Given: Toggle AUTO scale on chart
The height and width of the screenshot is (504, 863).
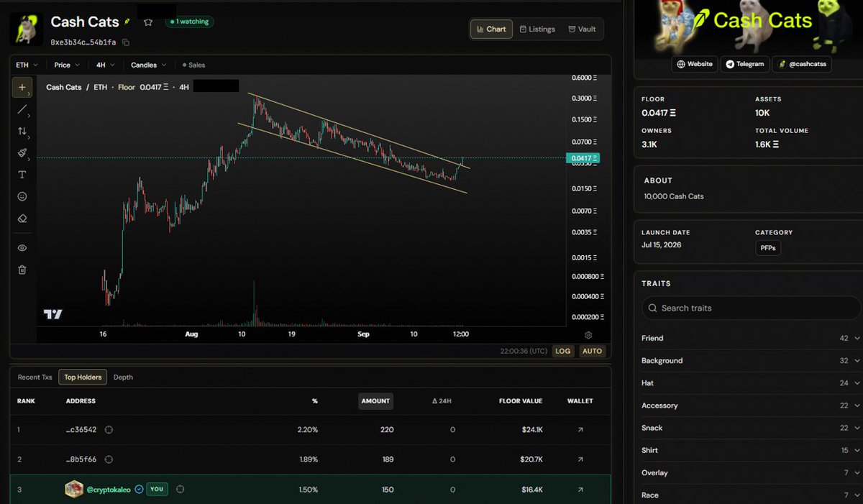Looking at the screenshot, I should (x=592, y=351).
